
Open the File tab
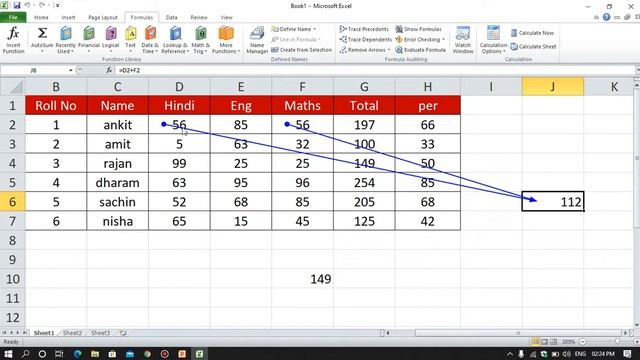click(13, 18)
